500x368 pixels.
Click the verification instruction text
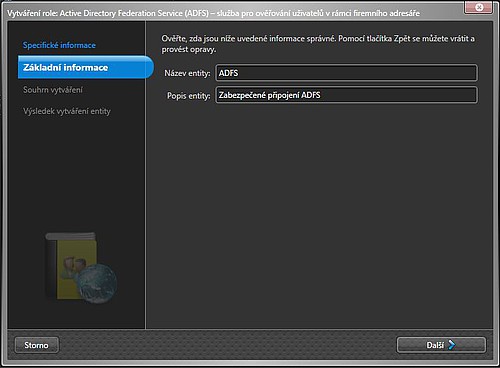318,44
